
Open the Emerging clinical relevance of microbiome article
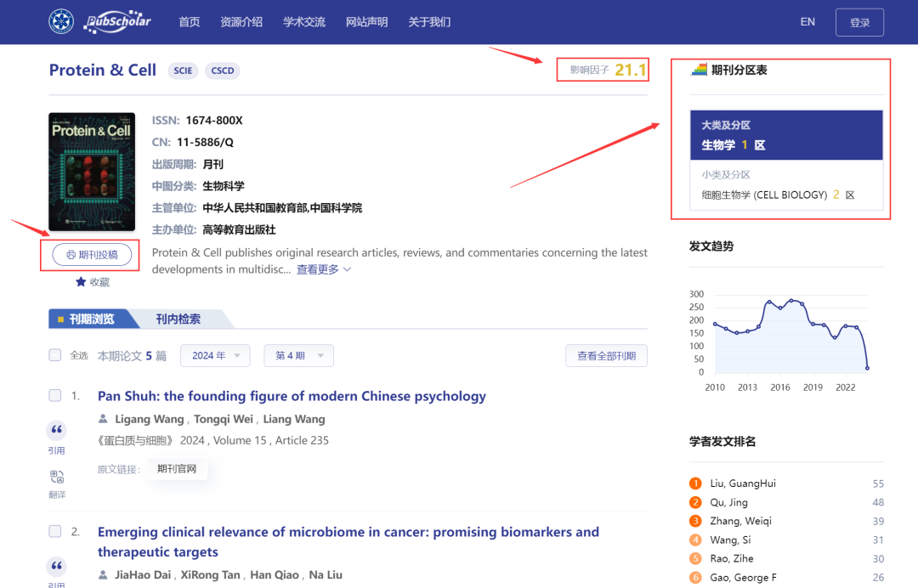click(348, 542)
